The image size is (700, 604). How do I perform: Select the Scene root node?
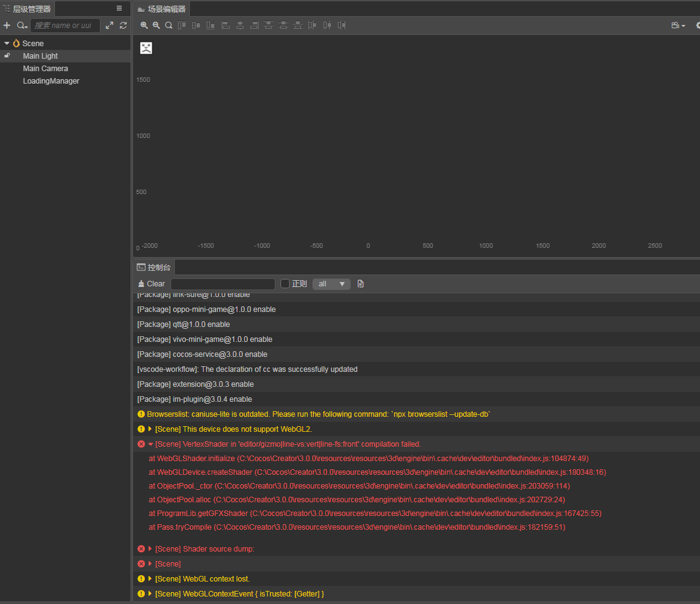point(33,43)
